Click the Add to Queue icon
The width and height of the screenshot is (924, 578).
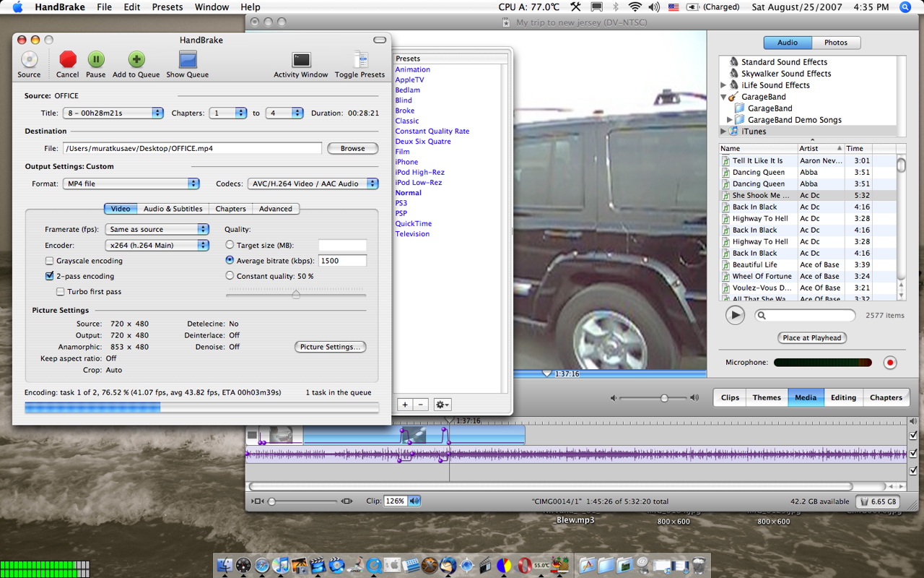coord(136,59)
